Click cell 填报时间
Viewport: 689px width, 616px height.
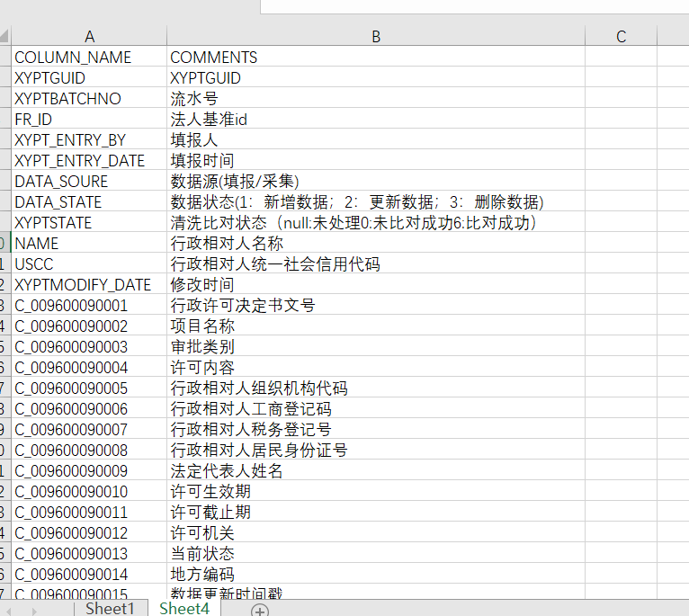[376, 160]
